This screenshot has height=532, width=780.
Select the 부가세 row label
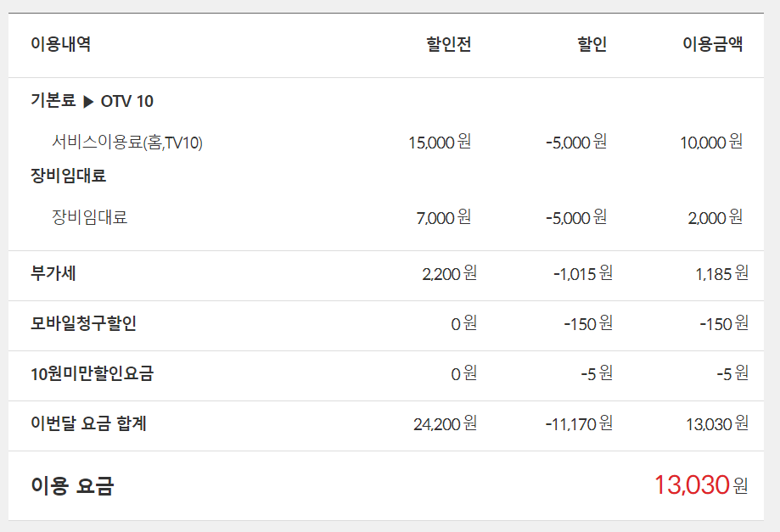point(53,273)
